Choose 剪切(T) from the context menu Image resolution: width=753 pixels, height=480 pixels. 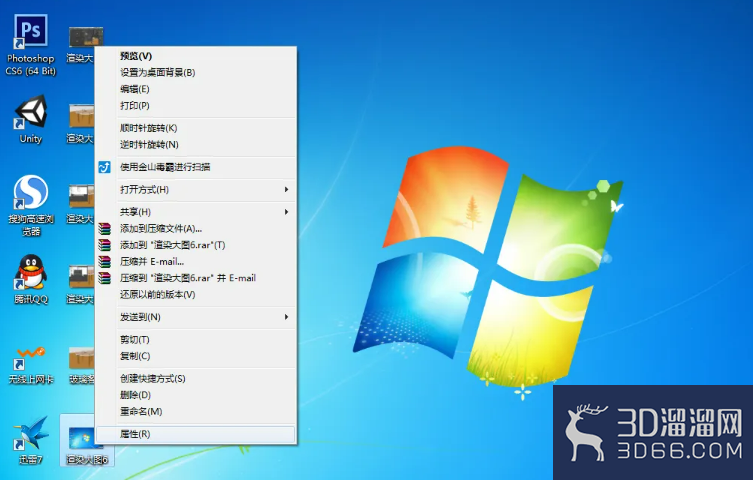pyautogui.click(x=196, y=339)
